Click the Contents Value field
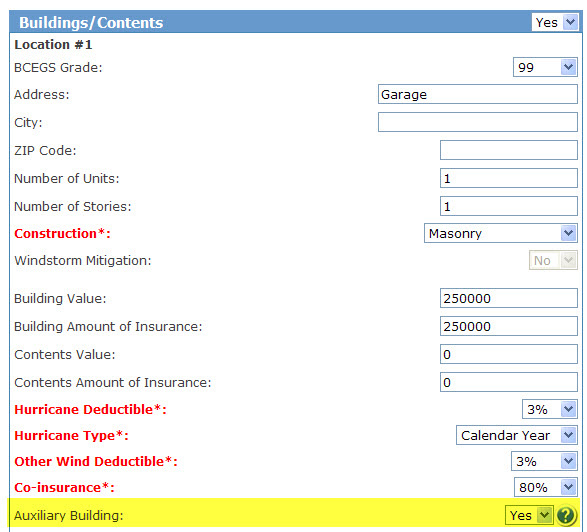Screen dimensions: 587x532 [509, 354]
